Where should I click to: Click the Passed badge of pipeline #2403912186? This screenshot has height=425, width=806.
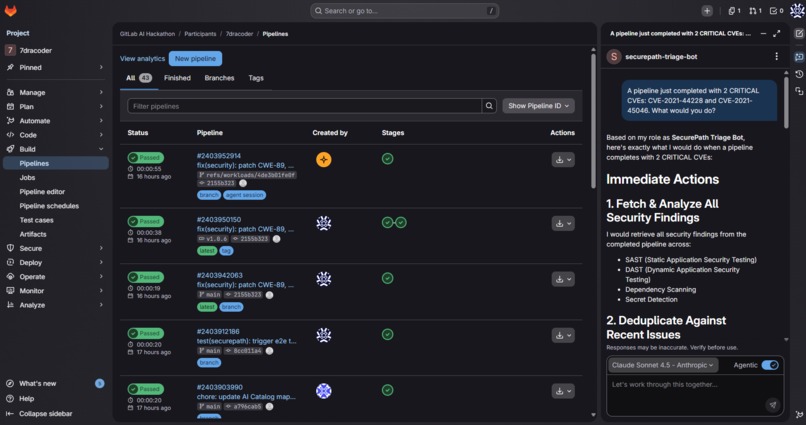point(146,333)
